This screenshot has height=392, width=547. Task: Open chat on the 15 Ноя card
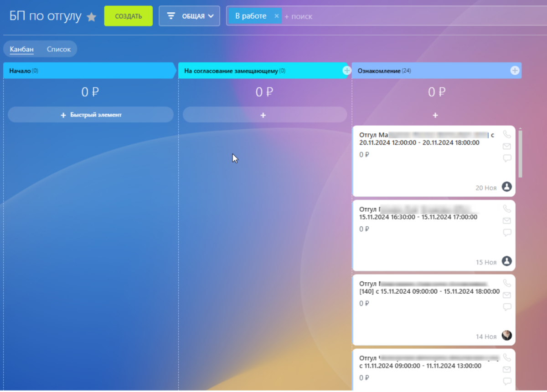pyautogui.click(x=507, y=233)
